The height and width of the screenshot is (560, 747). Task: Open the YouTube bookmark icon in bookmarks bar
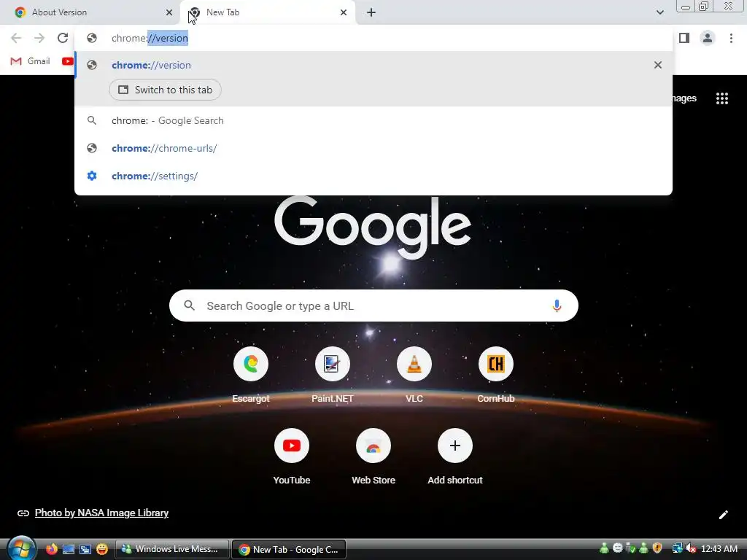pos(68,61)
